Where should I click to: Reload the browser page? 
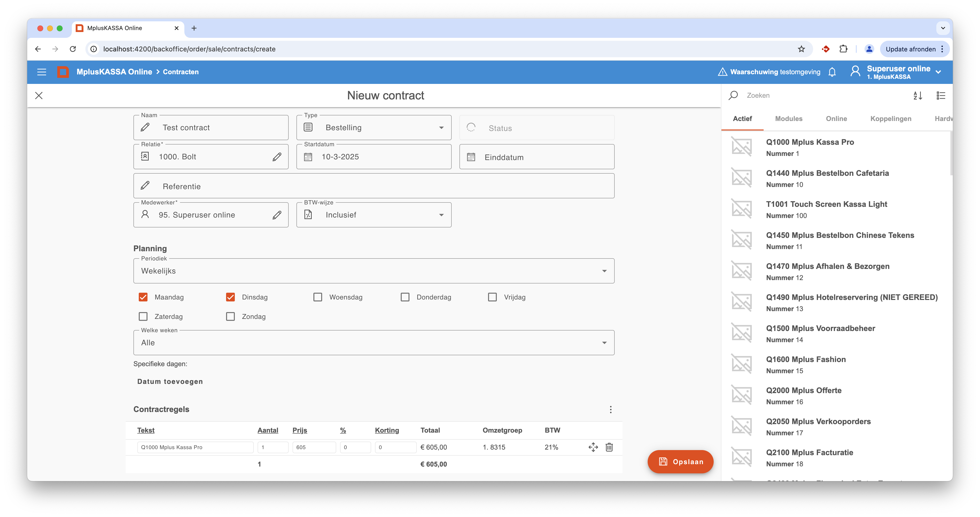[73, 49]
